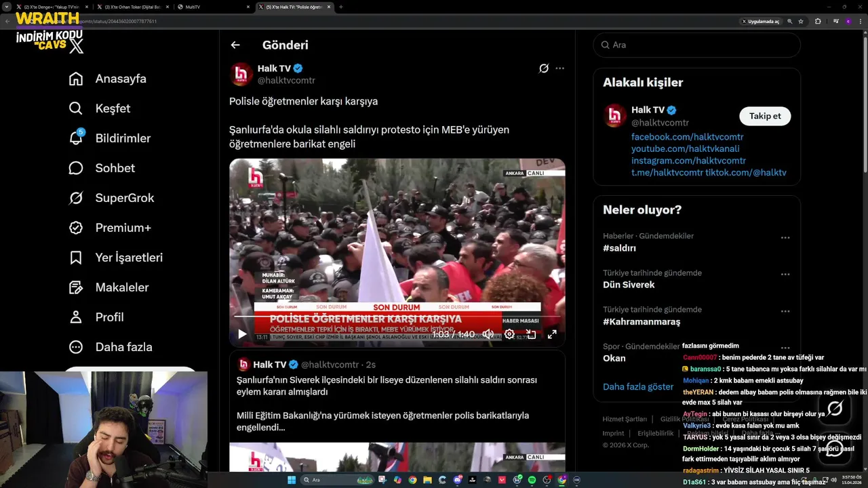The height and width of the screenshot is (488, 868).
Task: Click taskbar Ara search box
Action: click(x=337, y=480)
